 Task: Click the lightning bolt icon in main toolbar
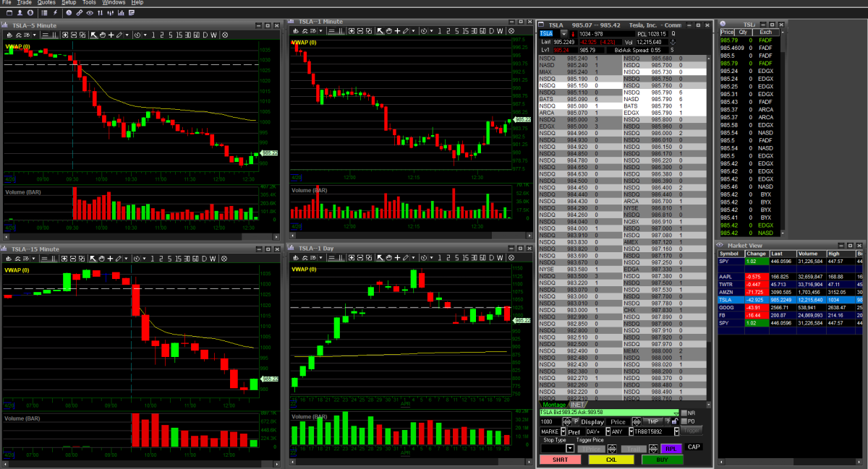click(56, 13)
